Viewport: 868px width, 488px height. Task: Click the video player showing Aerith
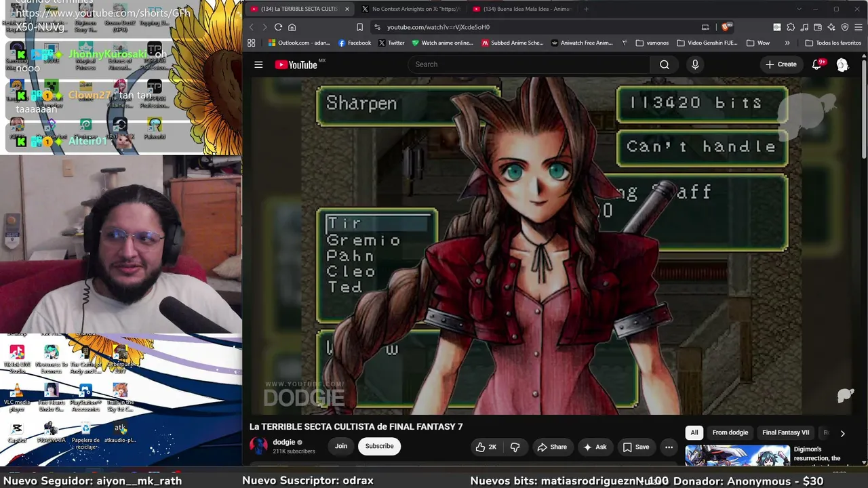(553, 245)
